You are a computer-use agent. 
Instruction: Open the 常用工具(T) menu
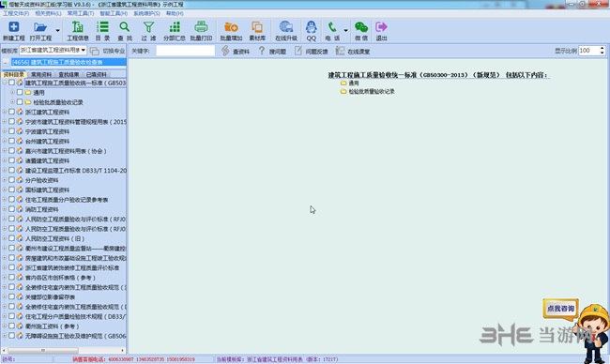(81, 13)
